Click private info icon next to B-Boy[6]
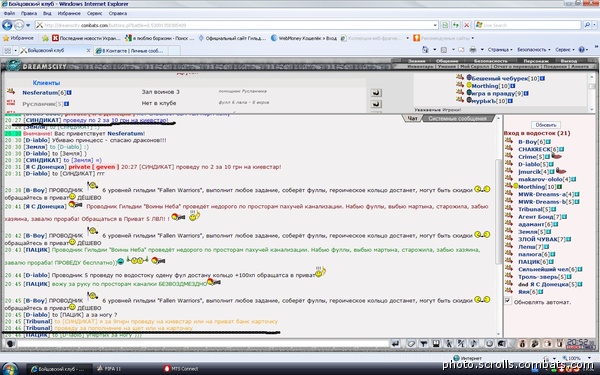 click(548, 142)
